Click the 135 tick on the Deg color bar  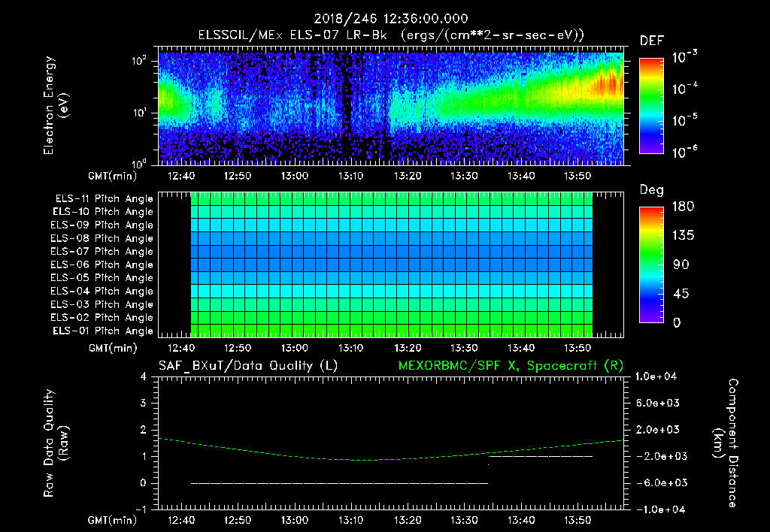point(683,236)
